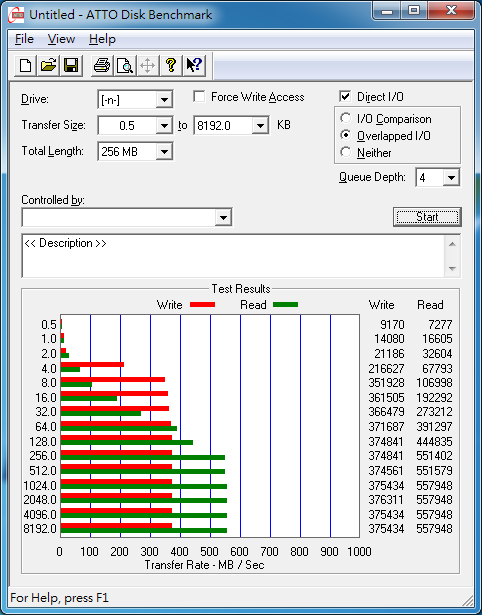Screen dimensions: 482x615
Task: Click the ATTO application icon in title bar
Action: pos(17,15)
